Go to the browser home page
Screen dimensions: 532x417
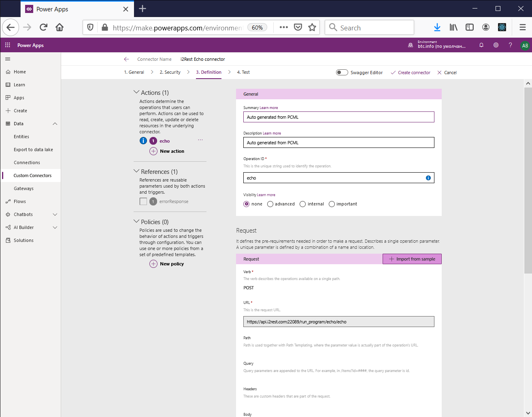pyautogui.click(x=60, y=27)
